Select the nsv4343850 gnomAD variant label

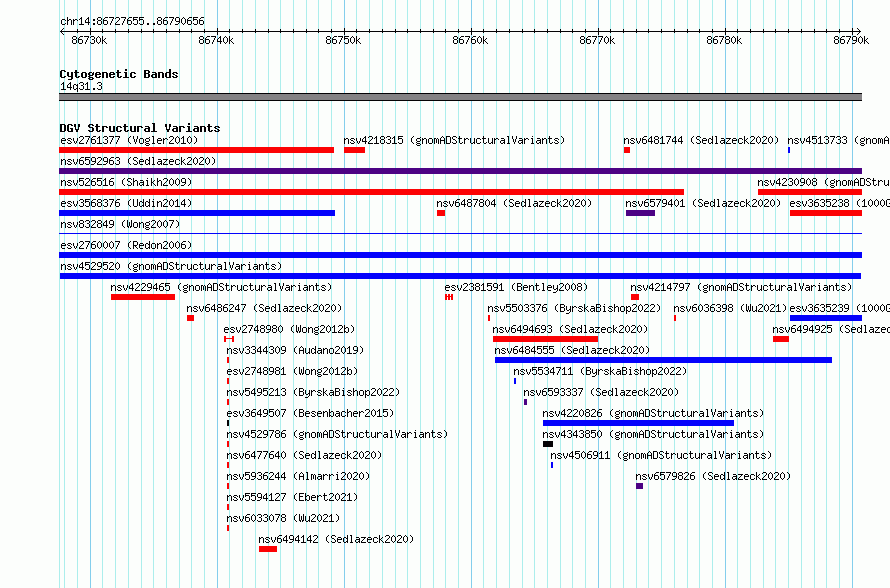[x=653, y=434]
